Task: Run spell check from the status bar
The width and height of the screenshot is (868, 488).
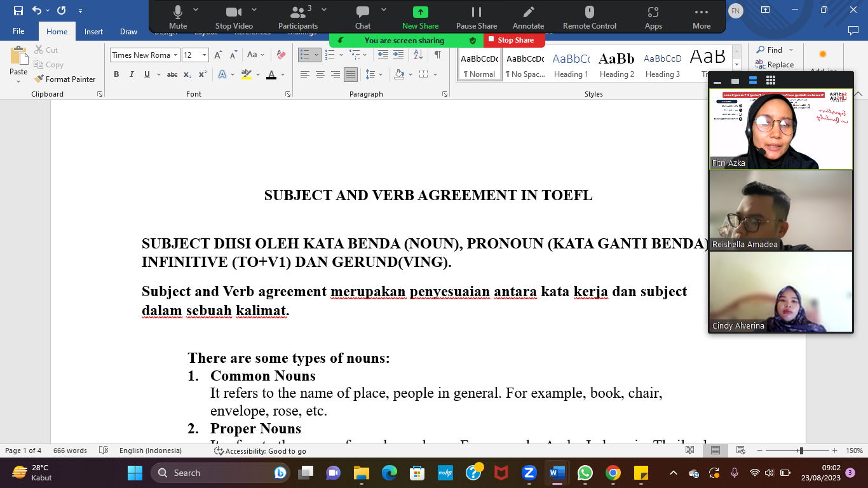Action: (x=104, y=450)
